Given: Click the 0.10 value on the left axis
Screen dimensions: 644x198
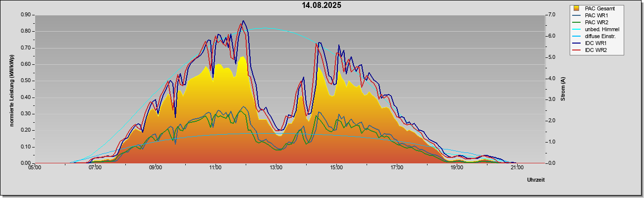Looking at the screenshot, I should tap(26, 147).
